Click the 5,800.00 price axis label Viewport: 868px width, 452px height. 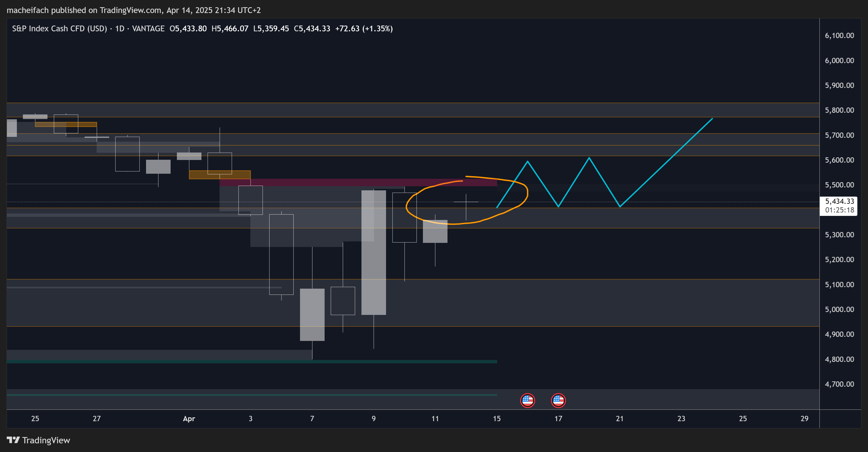(x=839, y=110)
